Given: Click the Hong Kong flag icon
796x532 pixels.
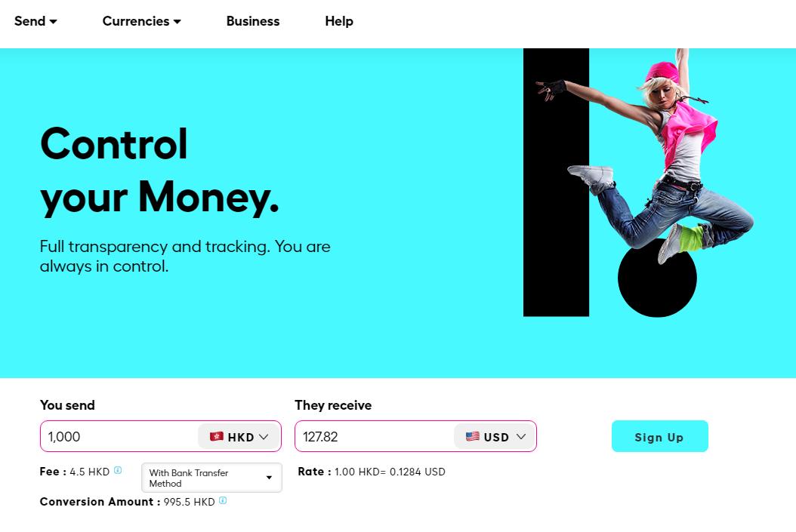Looking at the screenshot, I should click(x=217, y=436).
